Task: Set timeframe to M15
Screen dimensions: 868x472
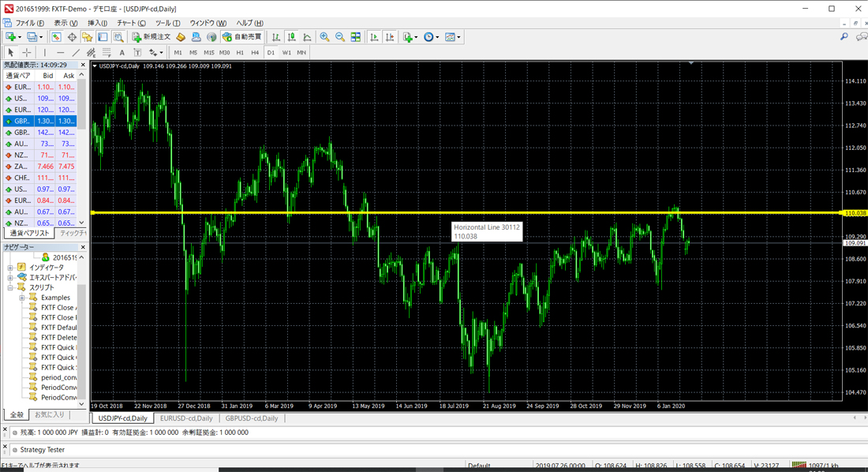Action: click(x=208, y=53)
